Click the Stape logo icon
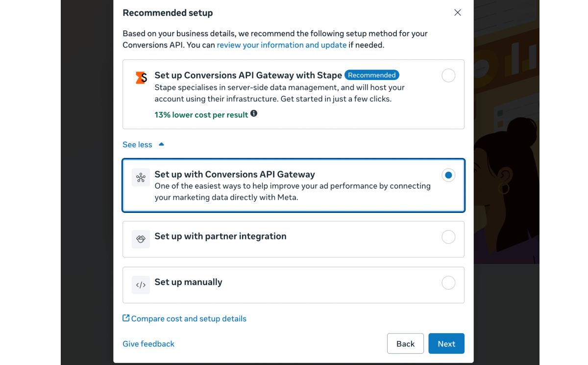 point(141,78)
